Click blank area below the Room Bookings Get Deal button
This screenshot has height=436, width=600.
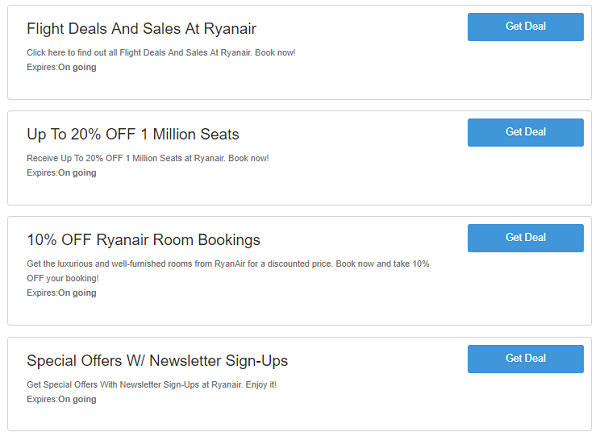click(x=525, y=287)
